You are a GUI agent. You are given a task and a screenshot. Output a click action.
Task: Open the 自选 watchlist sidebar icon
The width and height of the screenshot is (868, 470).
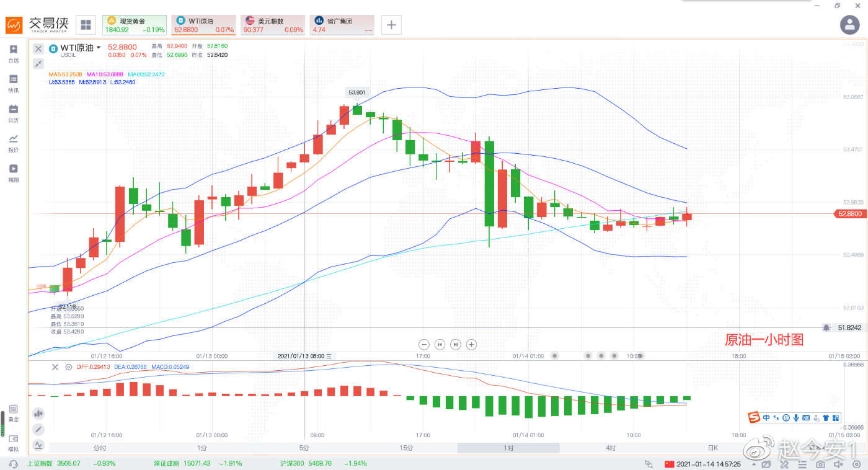coord(13,53)
